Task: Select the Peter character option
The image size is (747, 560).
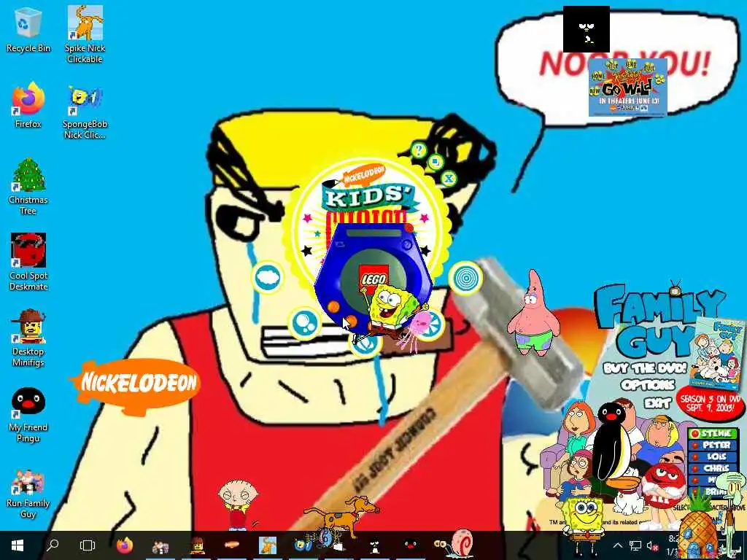Action: pos(713,446)
